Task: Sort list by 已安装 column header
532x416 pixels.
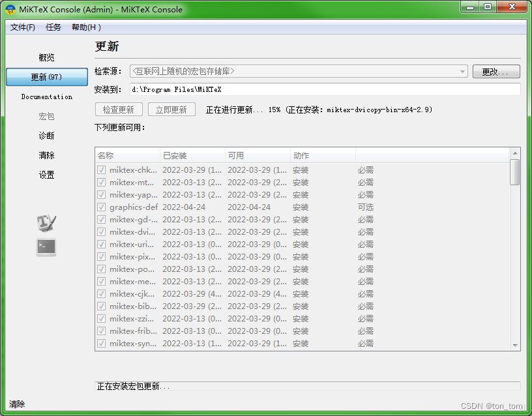Action: [192, 155]
